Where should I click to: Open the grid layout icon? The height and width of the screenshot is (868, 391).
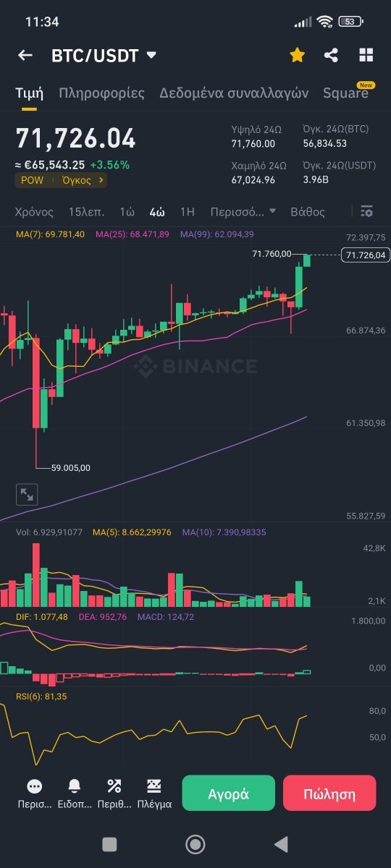366,55
